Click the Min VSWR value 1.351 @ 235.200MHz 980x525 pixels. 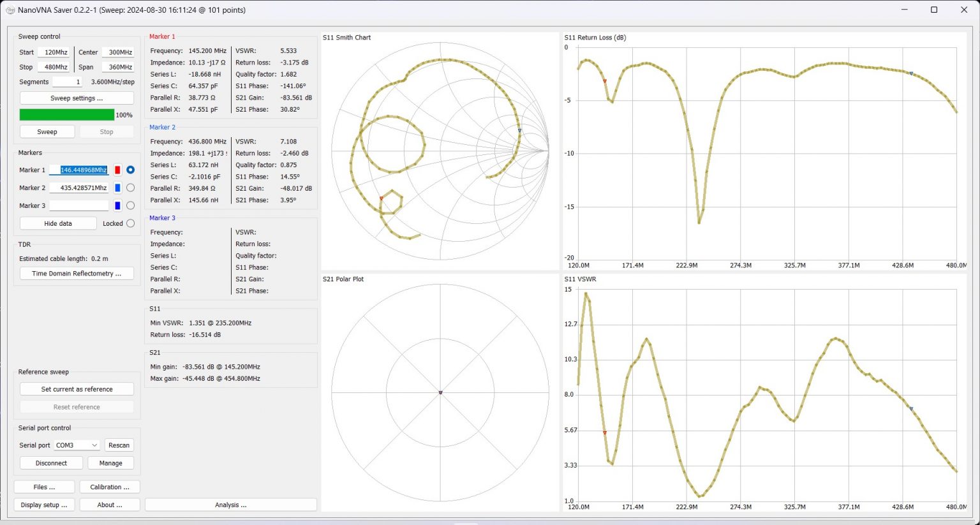[x=220, y=323]
